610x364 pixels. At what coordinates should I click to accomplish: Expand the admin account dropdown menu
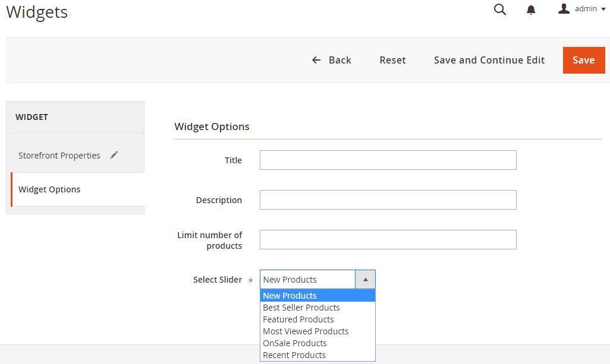tap(603, 10)
